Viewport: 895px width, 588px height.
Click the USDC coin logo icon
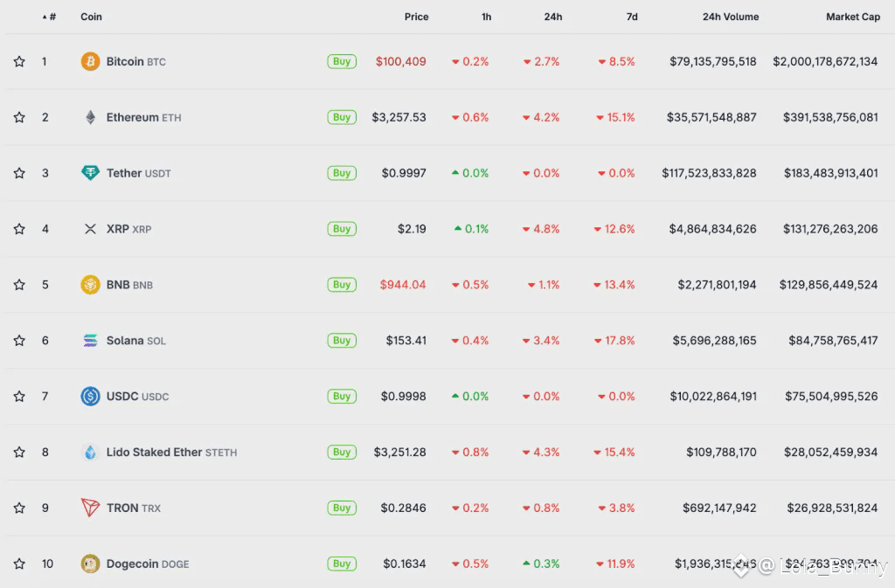(90, 396)
